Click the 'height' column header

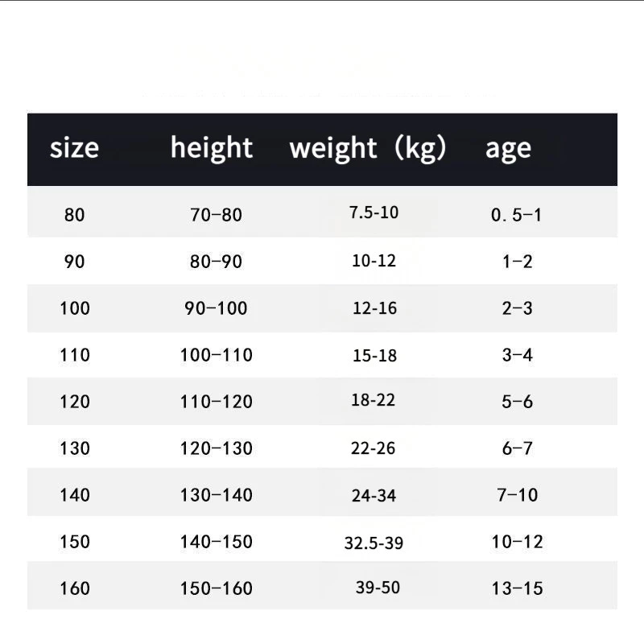click(212, 148)
